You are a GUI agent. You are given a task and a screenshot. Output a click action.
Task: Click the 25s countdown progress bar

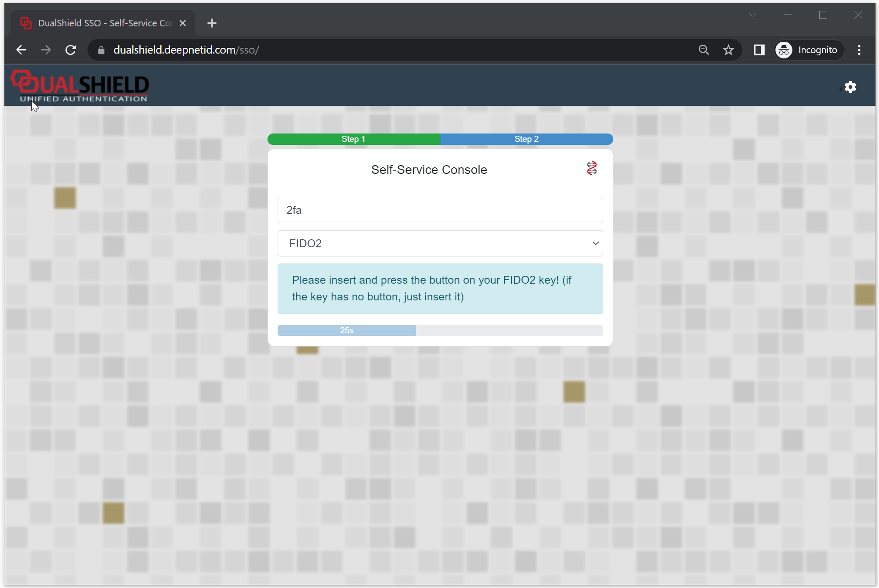point(440,330)
